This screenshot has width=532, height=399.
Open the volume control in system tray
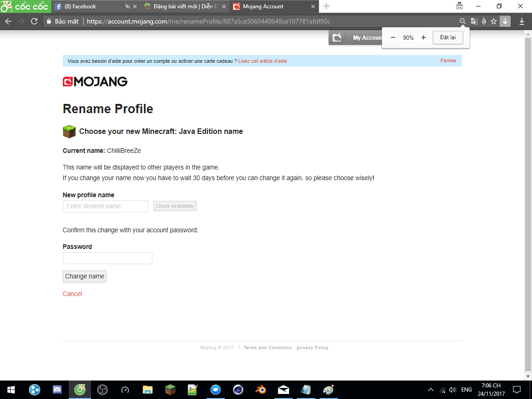pos(453,390)
